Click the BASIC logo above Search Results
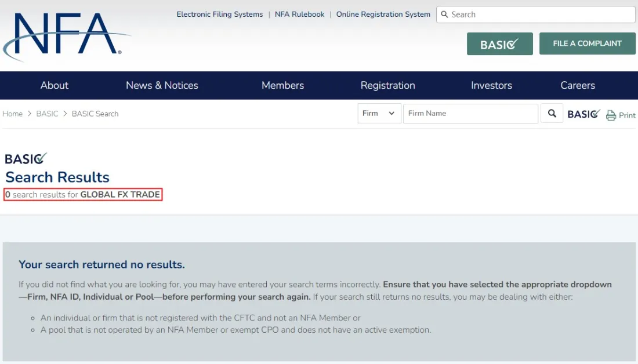 (x=26, y=158)
